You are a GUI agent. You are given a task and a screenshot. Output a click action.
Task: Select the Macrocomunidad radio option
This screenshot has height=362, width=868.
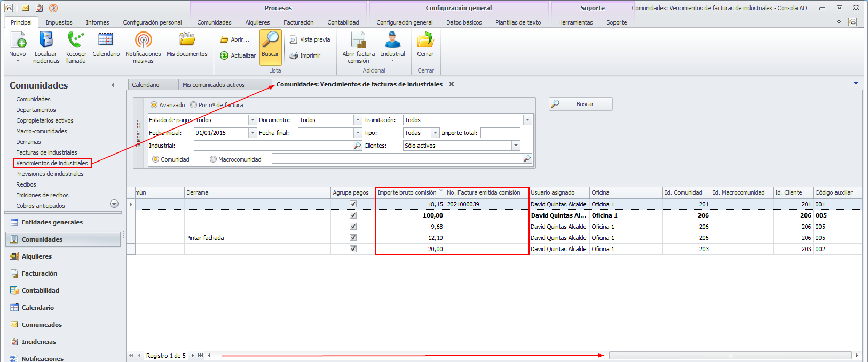tap(214, 159)
